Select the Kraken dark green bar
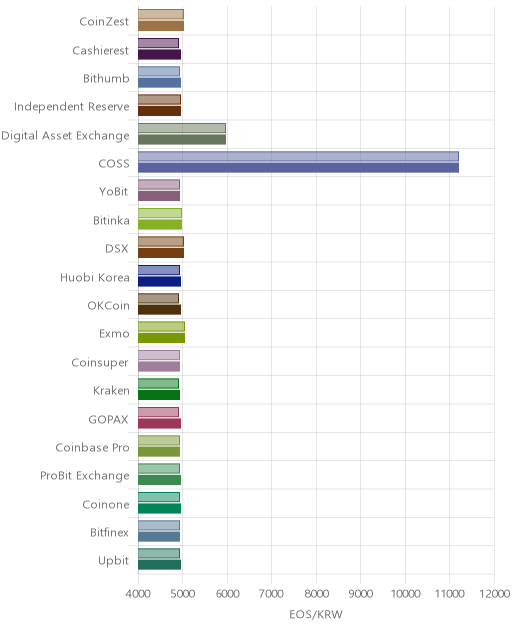Screen dimensions: 512x632 tap(159, 395)
